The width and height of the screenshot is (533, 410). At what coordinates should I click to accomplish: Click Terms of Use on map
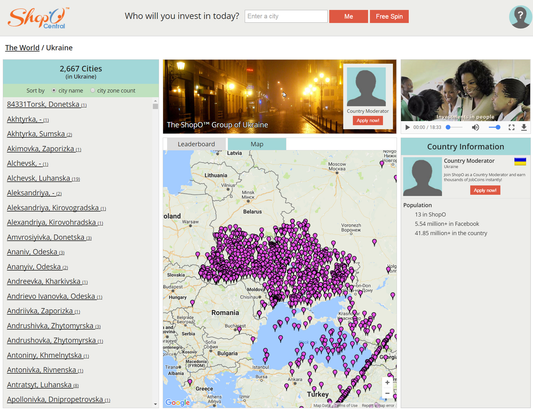346,405
